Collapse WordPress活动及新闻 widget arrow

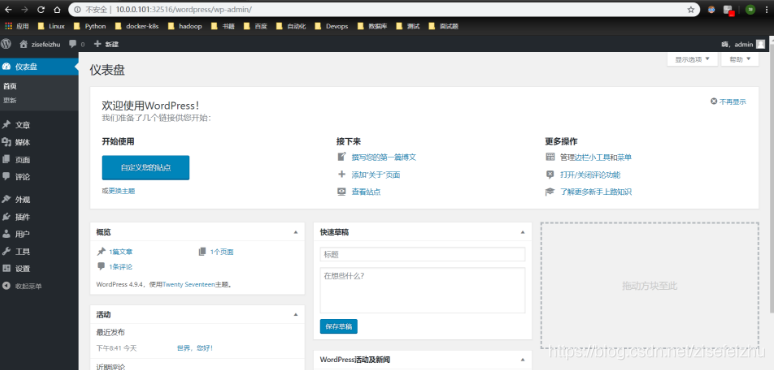pyautogui.click(x=523, y=360)
